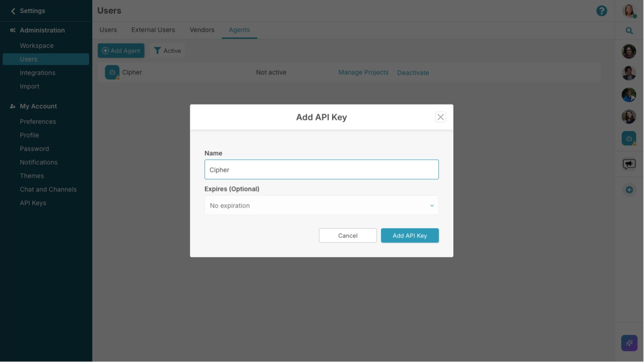Select Users in the Administration sidebar
Screen dimensions: 644x362
click(46, 59)
